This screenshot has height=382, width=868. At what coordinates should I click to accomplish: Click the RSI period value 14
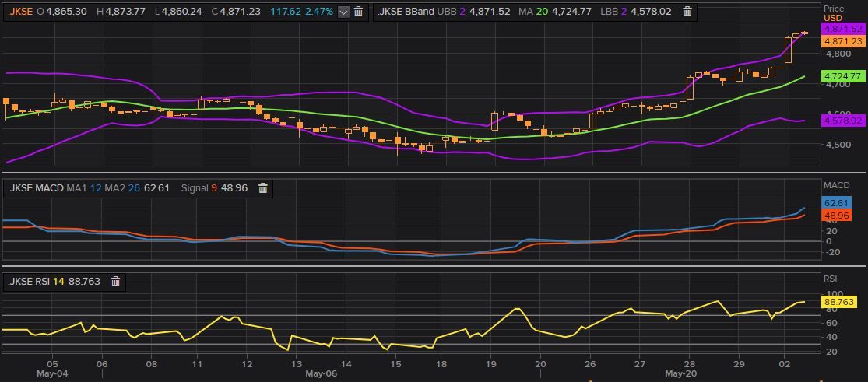pos(58,281)
